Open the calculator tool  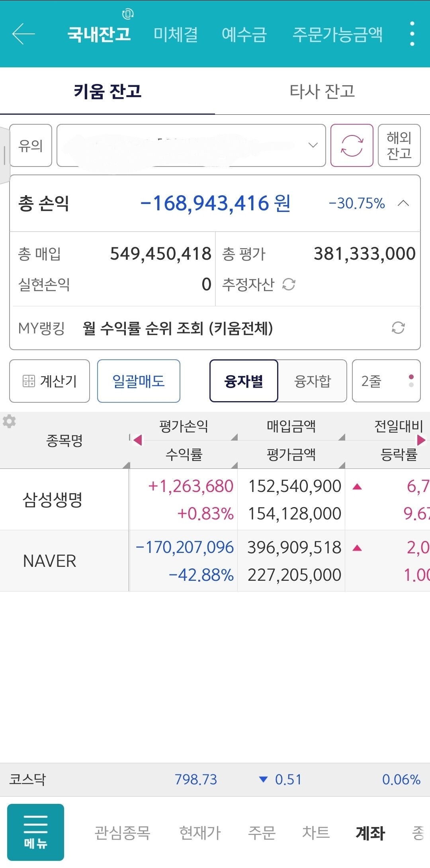pos(49,380)
